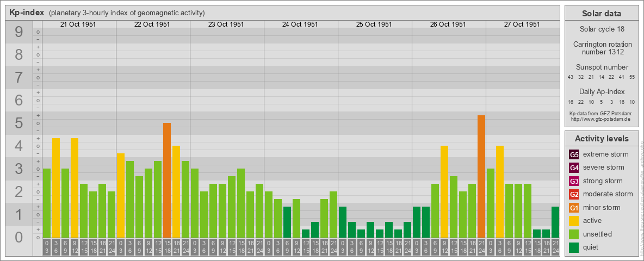Click the 'Sunspot number' label
The image size is (644, 261).
click(602, 67)
